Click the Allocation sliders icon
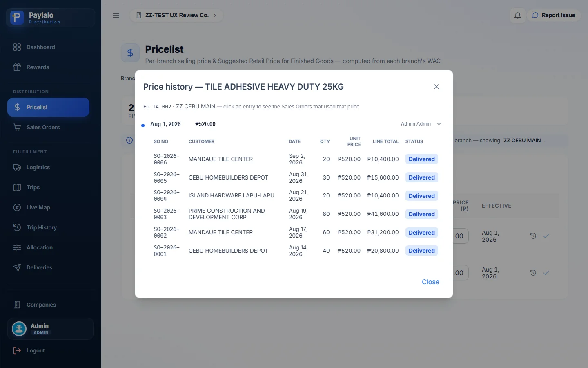 click(x=17, y=247)
